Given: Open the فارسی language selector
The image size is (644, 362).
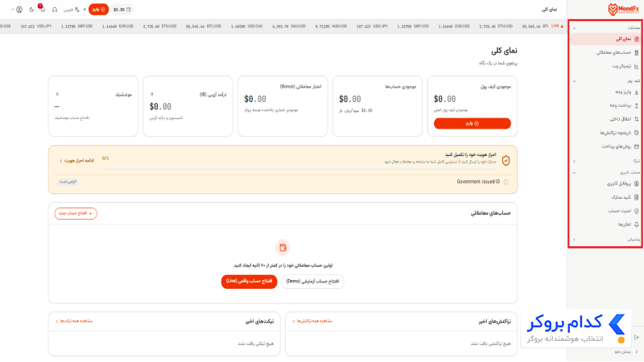Looking at the screenshot, I should click(x=72, y=10).
